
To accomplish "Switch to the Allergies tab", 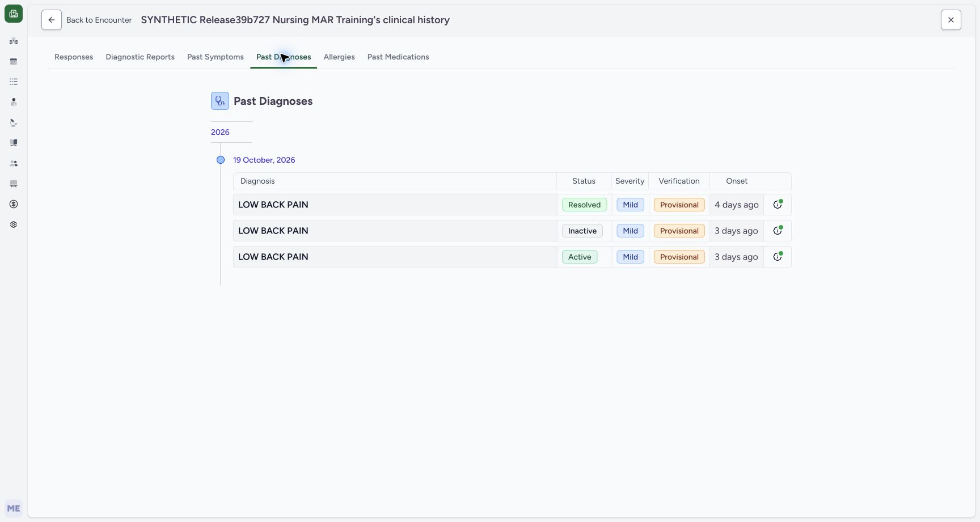I will point(339,57).
